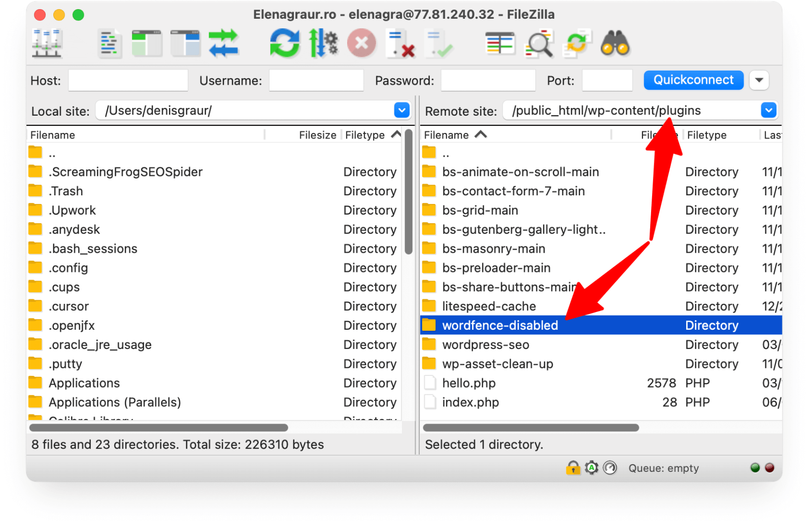
Task: Sort local files by Filesize column
Action: [303, 135]
